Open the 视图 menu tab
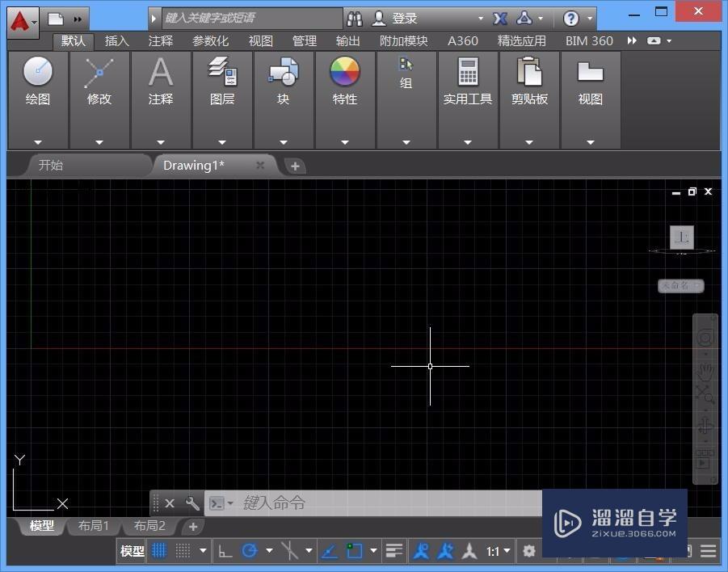This screenshot has height=572, width=728. coord(260,40)
